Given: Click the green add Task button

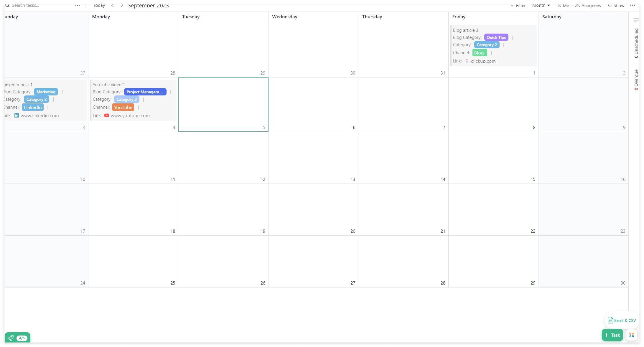Looking at the screenshot, I should [612, 335].
